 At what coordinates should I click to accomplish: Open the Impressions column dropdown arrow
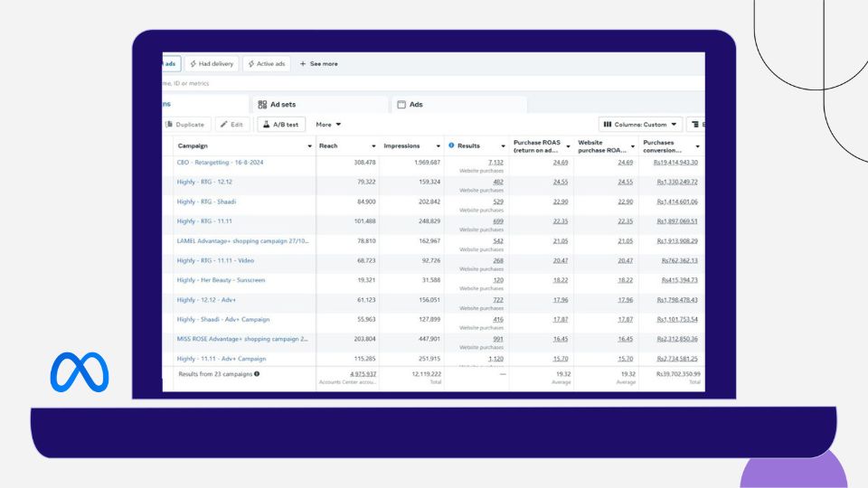(x=439, y=146)
